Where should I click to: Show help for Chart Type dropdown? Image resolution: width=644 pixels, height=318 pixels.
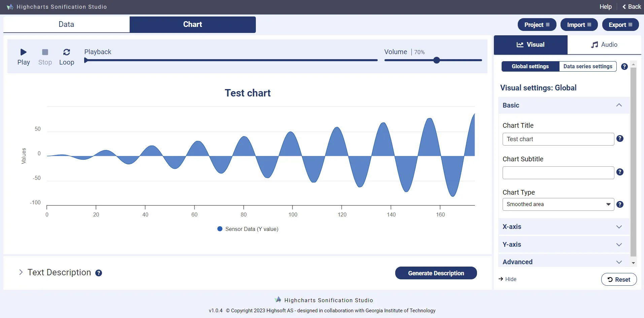(x=620, y=204)
